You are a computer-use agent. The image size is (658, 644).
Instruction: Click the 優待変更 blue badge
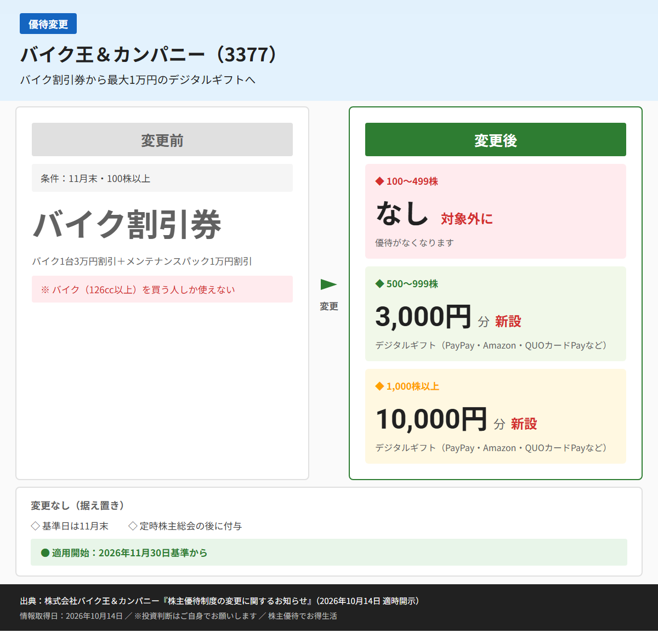48,24
